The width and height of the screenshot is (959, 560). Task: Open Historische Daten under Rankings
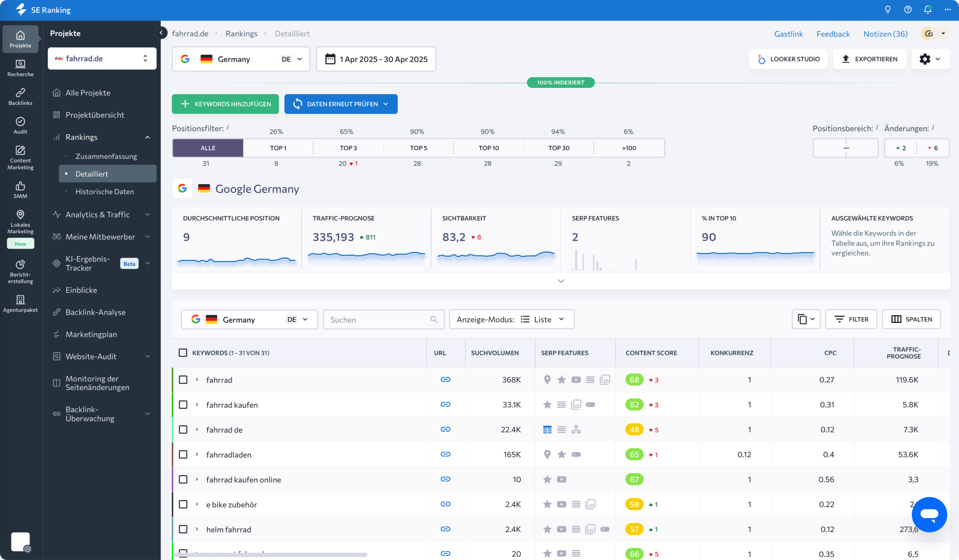tap(105, 192)
